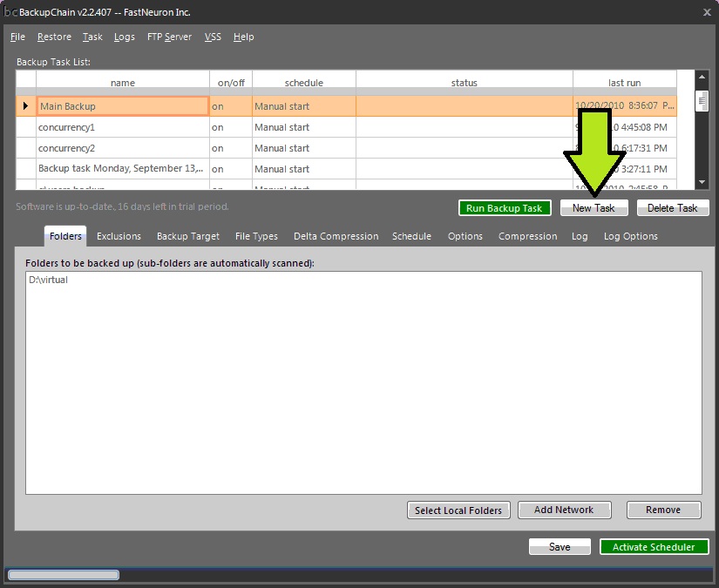
Task: Open the Help menu
Action: [243, 37]
